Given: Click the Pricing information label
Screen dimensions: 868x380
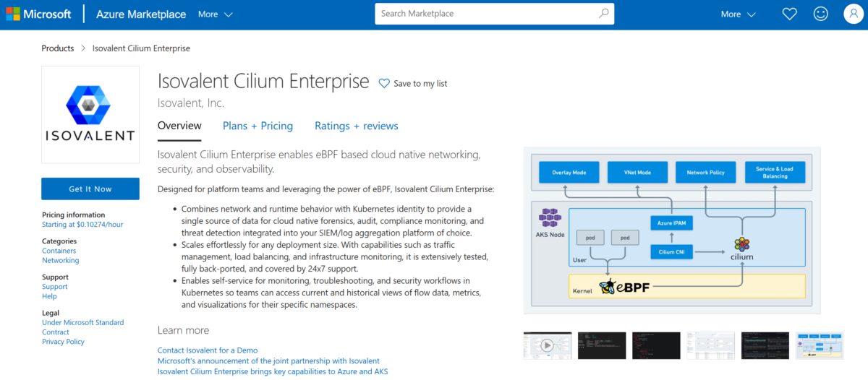Looking at the screenshot, I should (x=74, y=215).
